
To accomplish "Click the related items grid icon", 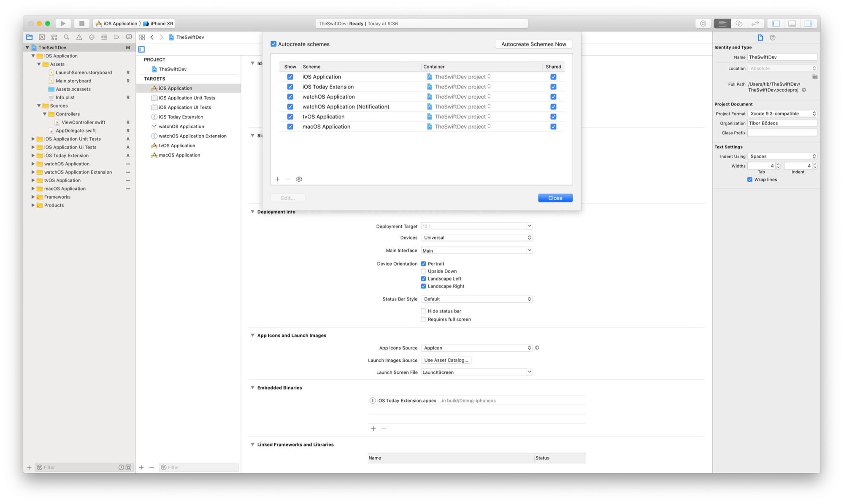I will click(x=142, y=37).
